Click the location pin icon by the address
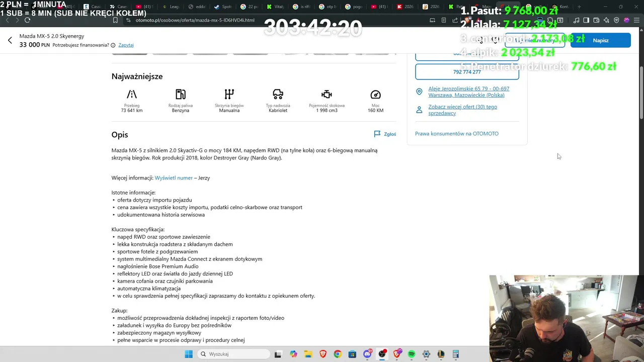This screenshot has width=644, height=362. pyautogui.click(x=419, y=92)
